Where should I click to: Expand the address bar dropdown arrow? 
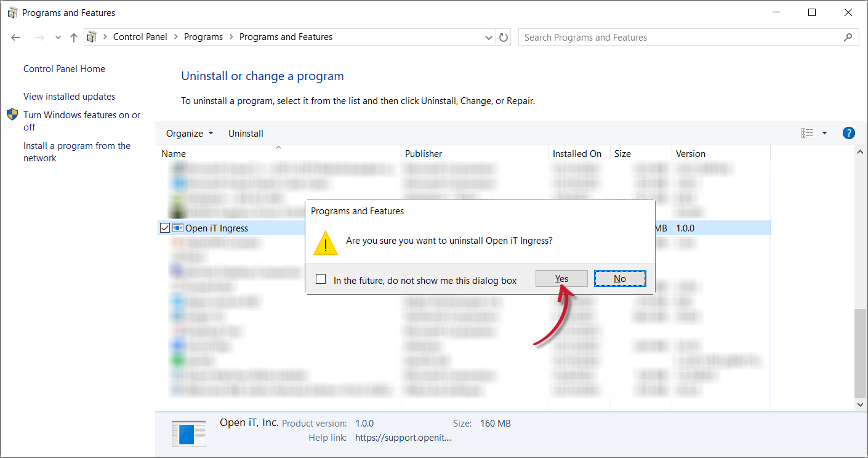point(488,37)
